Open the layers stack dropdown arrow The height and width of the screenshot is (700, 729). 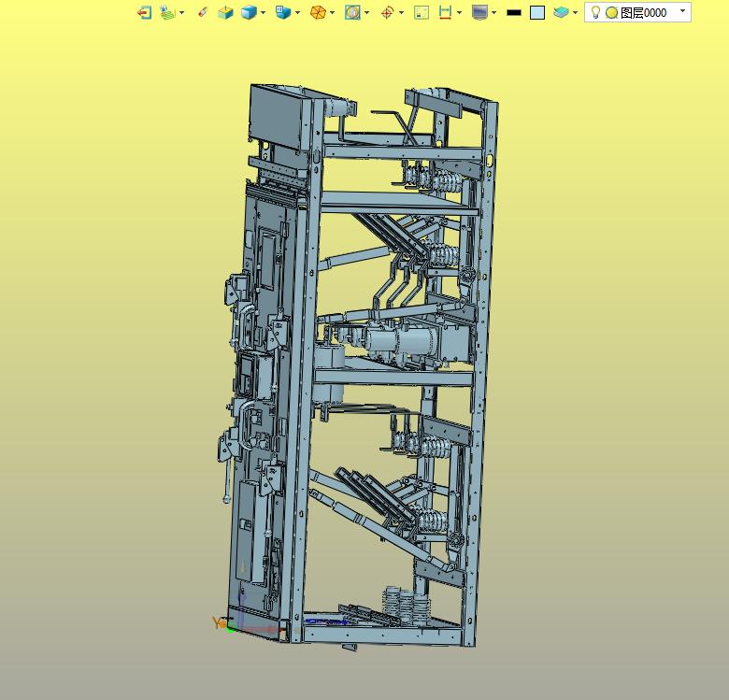(575, 12)
